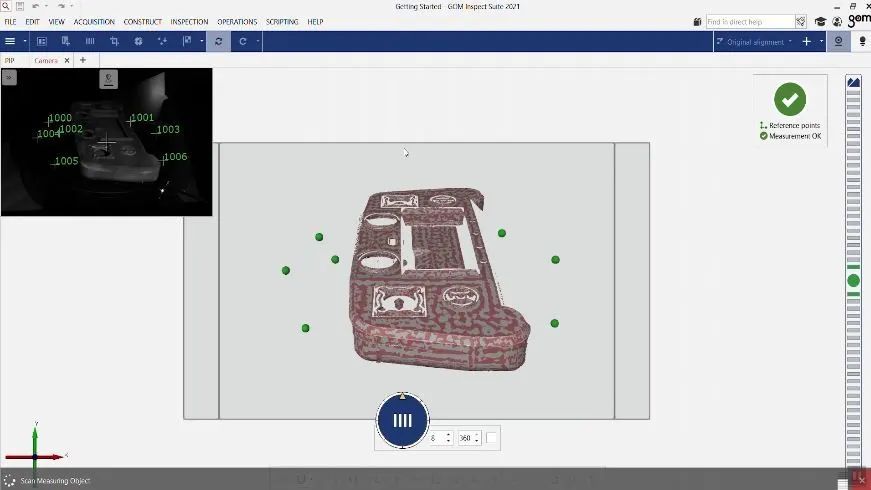Click the green circle marker on right slider
This screenshot has height=490, width=871.
[x=853, y=281]
